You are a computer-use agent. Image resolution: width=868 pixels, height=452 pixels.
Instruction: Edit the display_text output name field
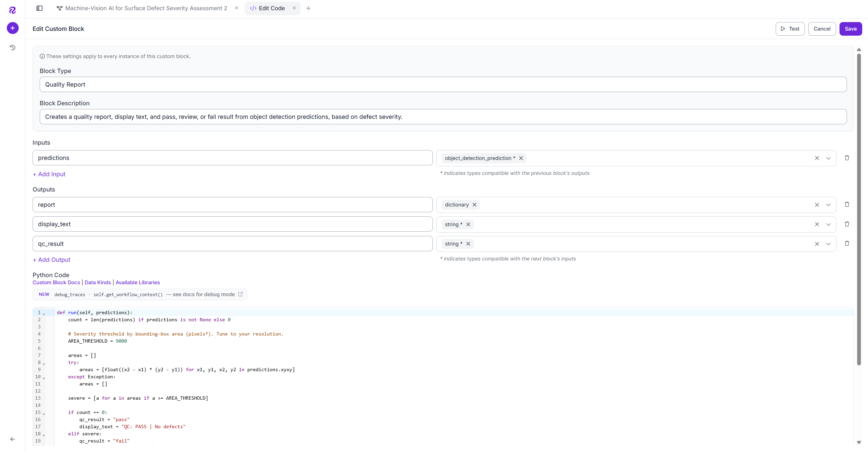pyautogui.click(x=233, y=224)
